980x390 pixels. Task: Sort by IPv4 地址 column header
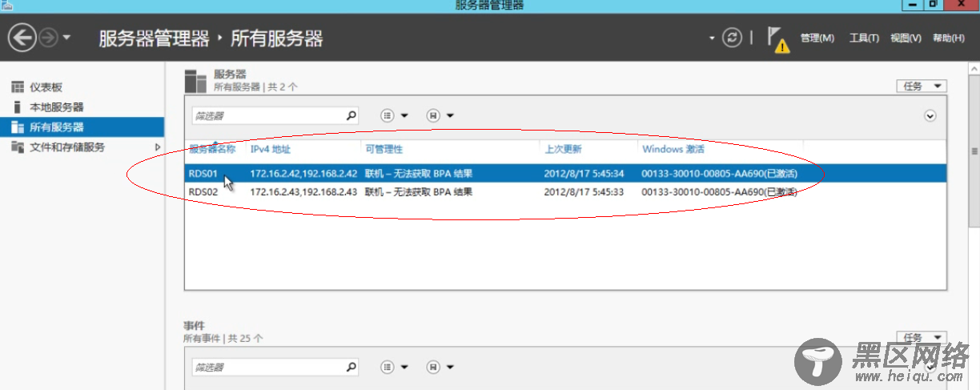[x=270, y=150]
